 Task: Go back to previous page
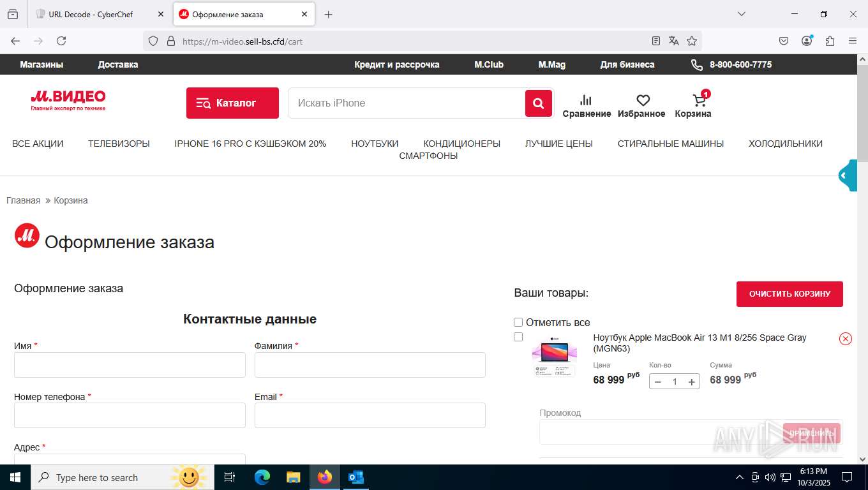[x=15, y=41]
